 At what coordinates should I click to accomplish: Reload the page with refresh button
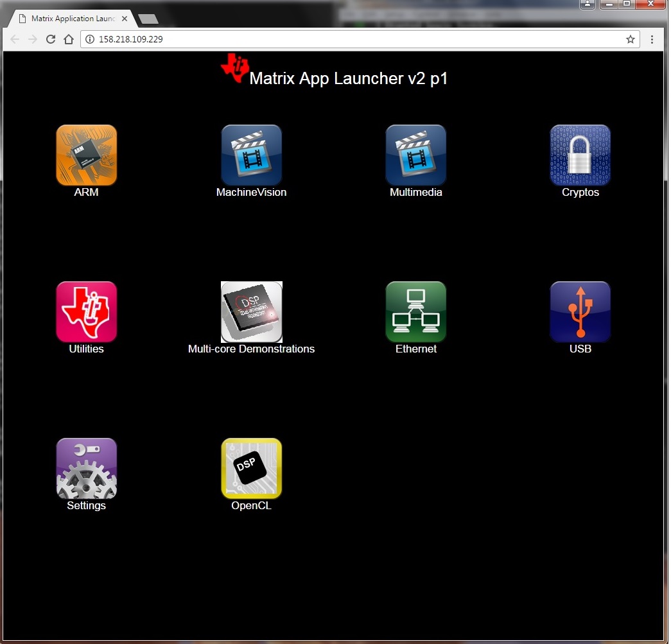51,39
